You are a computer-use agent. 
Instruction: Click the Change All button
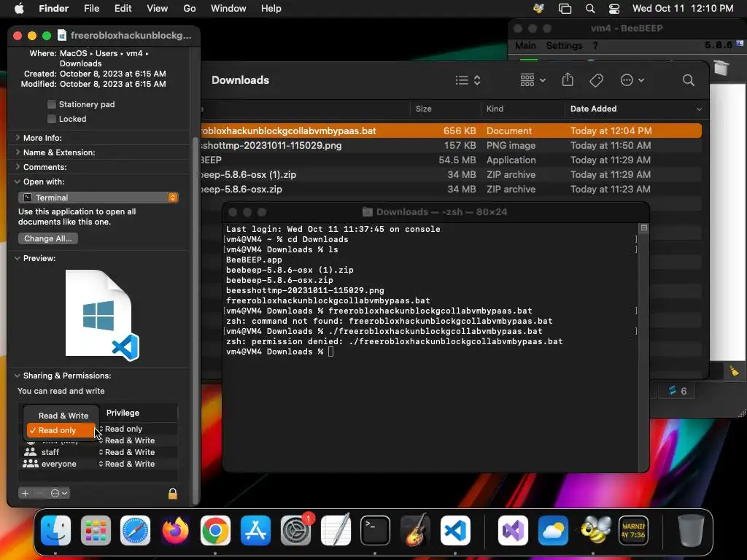tap(47, 238)
